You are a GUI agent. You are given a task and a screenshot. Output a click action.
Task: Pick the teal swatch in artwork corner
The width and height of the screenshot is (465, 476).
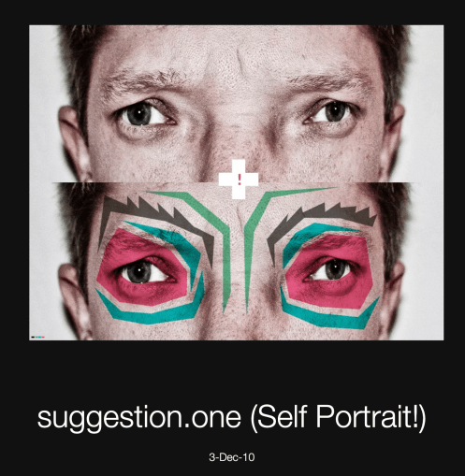pyautogui.click(x=39, y=337)
